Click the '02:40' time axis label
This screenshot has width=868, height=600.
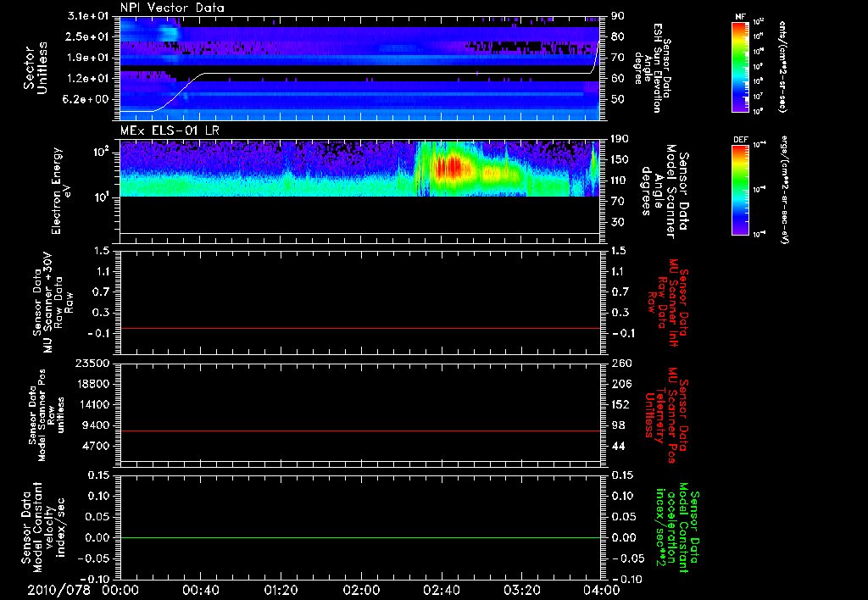point(441,590)
